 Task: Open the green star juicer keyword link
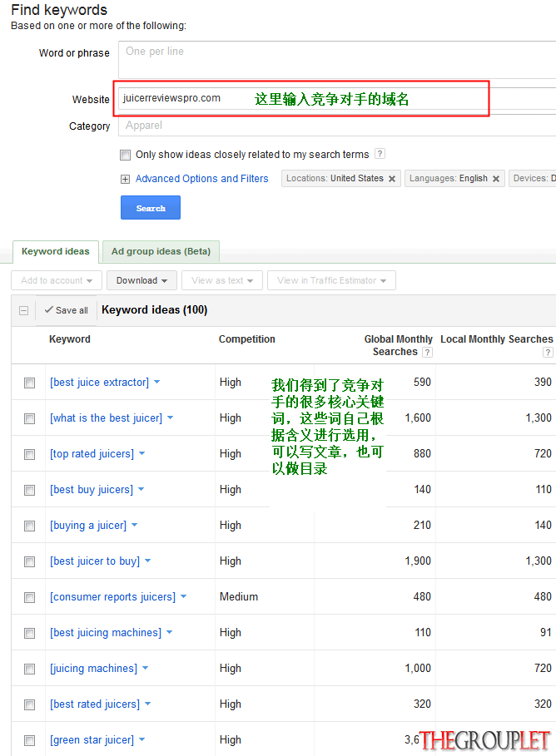pos(92,739)
